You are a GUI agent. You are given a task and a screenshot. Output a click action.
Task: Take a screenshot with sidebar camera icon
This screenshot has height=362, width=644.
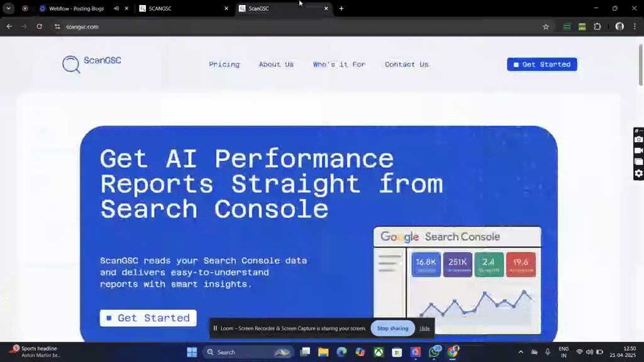(x=639, y=140)
